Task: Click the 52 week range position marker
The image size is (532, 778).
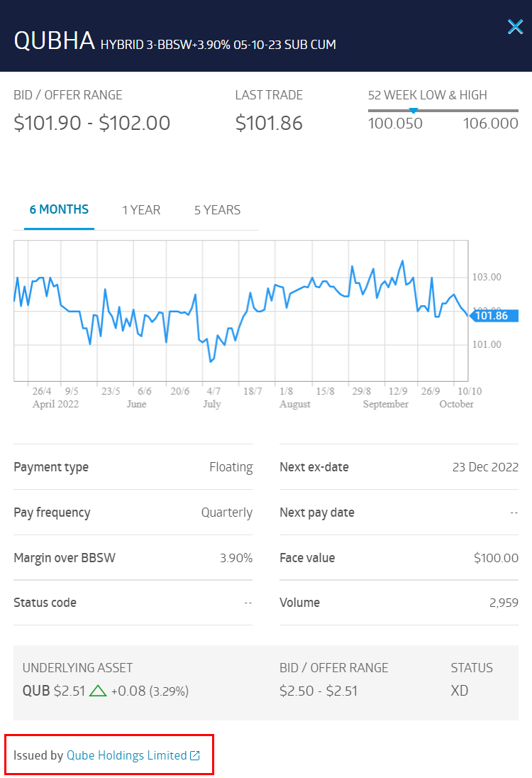Action: 414,110
